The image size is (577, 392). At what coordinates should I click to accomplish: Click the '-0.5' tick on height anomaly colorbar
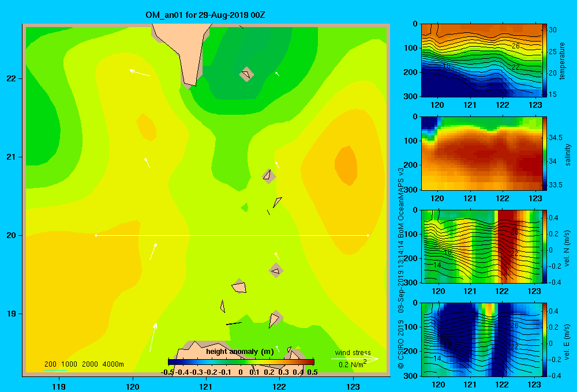point(167,372)
